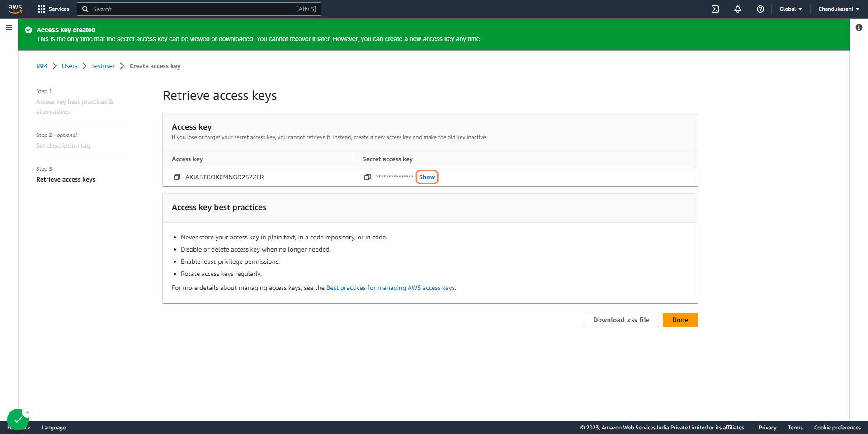The image size is (868, 434).
Task: Click the Done button
Action: tap(680, 320)
